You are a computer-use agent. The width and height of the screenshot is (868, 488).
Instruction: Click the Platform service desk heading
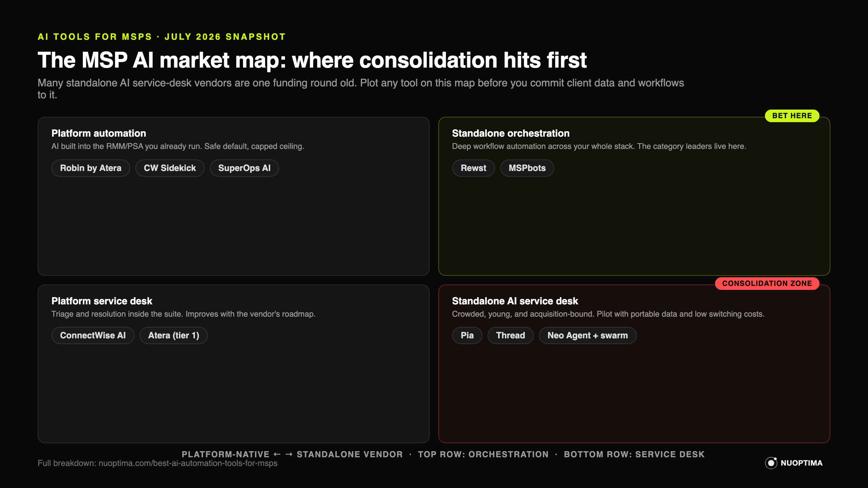click(102, 301)
